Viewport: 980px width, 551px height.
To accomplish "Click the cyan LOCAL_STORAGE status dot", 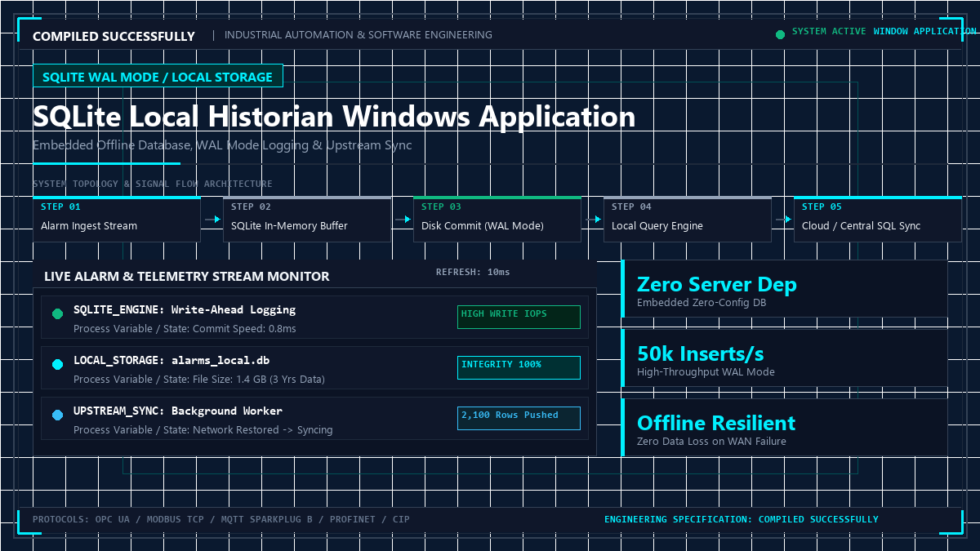I will 57,365.
